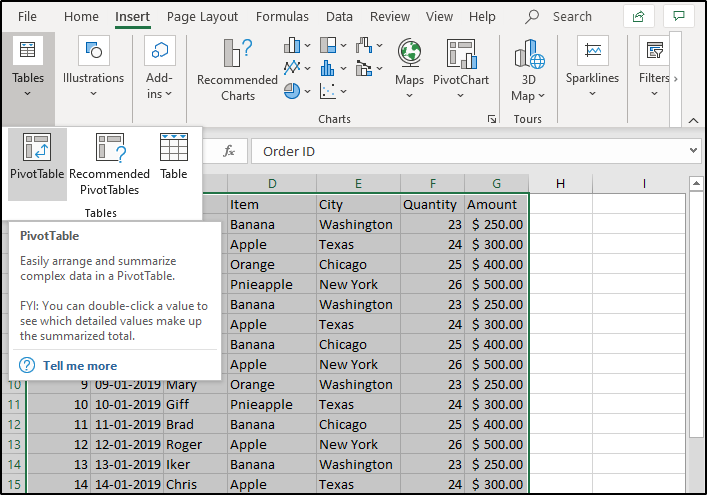Open the PivotChart dropdown arrow
This screenshot has width=707, height=495.
(460, 95)
